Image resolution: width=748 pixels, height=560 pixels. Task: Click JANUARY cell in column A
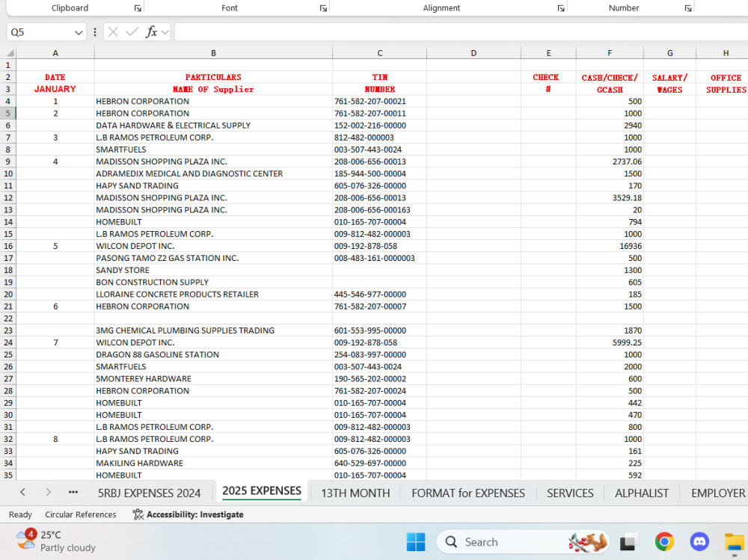[55, 89]
